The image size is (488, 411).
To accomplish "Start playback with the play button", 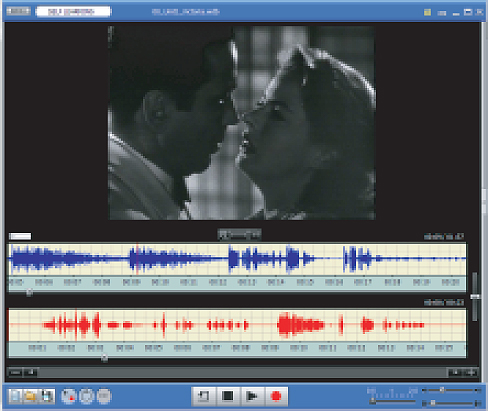I will pyautogui.click(x=252, y=396).
